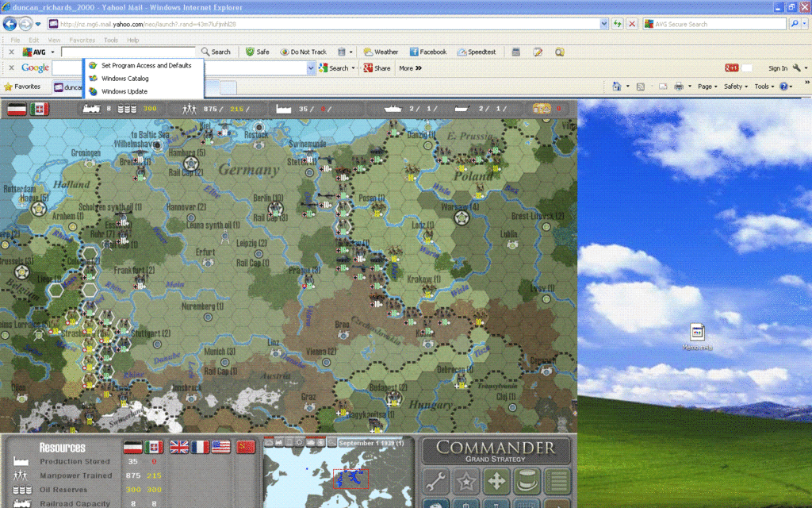
Task: Open the blue Help icon dropdown
Action: tap(786, 87)
